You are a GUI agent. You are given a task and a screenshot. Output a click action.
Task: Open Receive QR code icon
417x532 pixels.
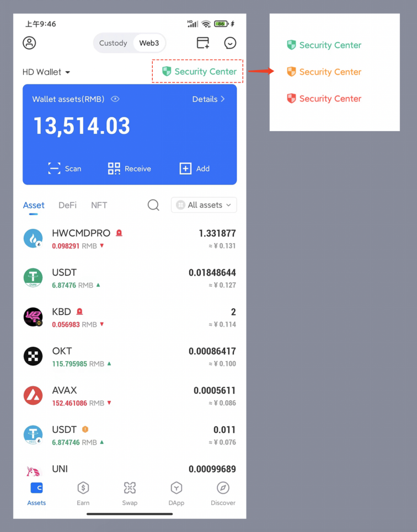[114, 168]
